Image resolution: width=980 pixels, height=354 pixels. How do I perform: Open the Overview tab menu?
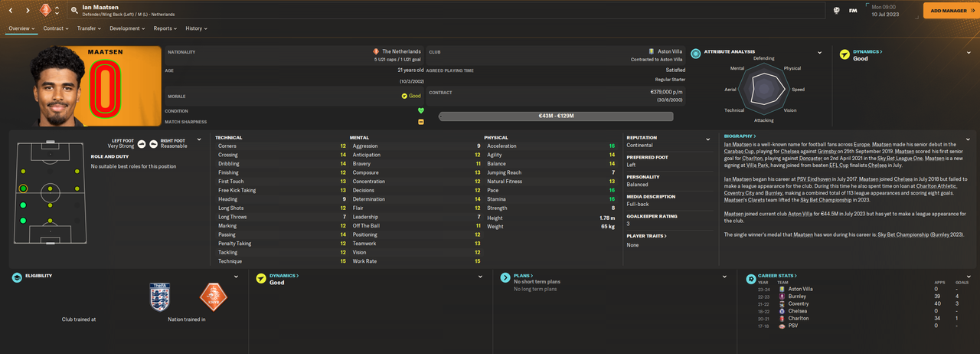22,28
